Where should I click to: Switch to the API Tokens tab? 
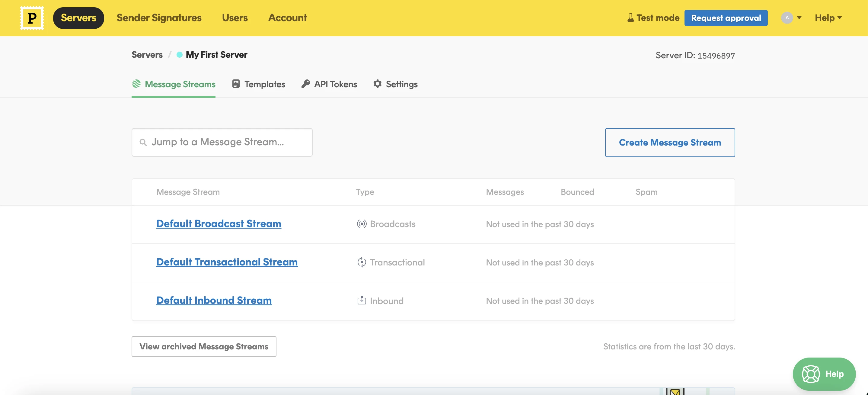pos(329,84)
